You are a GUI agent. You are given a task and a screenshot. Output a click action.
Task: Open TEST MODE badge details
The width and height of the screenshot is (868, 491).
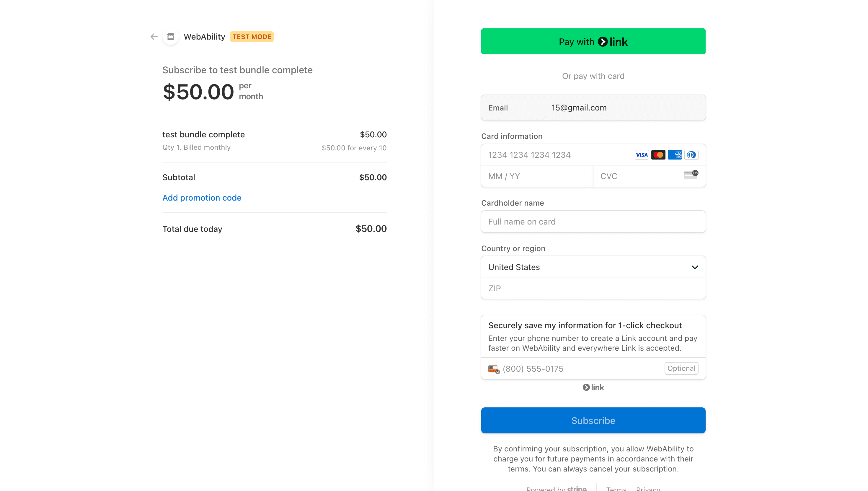252,36
